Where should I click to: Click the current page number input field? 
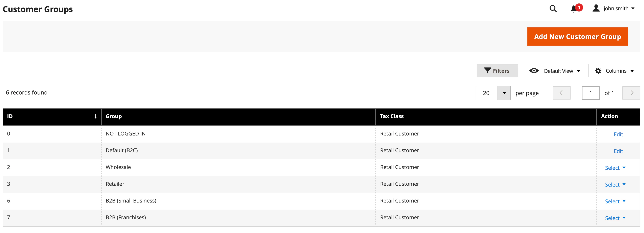tap(591, 93)
